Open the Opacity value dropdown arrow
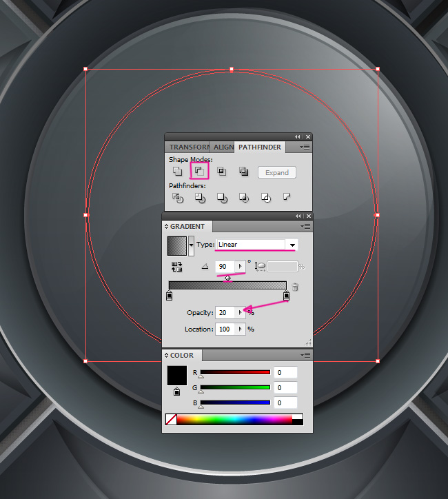Viewport: 448px width, 499px height. pos(241,312)
